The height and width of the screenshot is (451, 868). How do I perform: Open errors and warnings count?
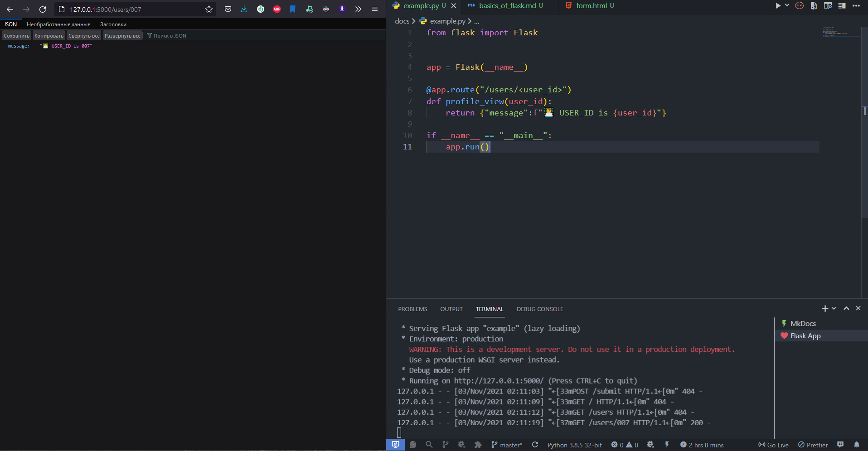[x=625, y=445]
